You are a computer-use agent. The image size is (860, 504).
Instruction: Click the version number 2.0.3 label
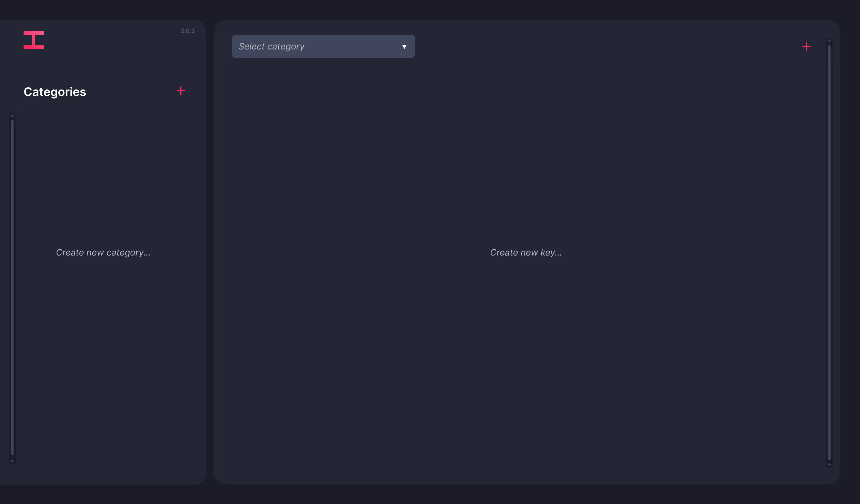[187, 31]
